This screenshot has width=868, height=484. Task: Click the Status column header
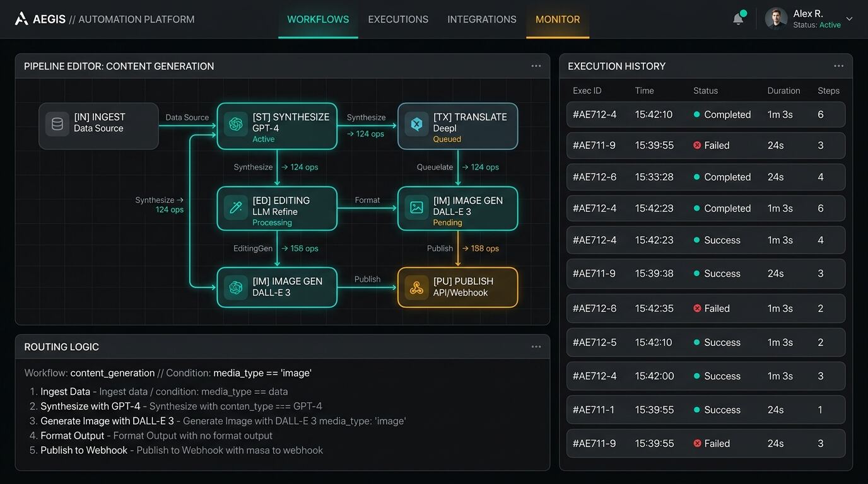pyautogui.click(x=705, y=91)
